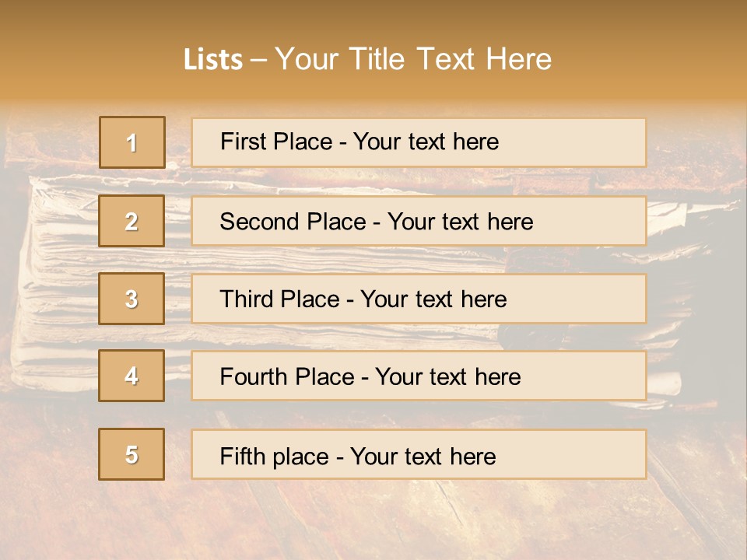Click "Your text here" in Fourth Place row

coord(447,377)
